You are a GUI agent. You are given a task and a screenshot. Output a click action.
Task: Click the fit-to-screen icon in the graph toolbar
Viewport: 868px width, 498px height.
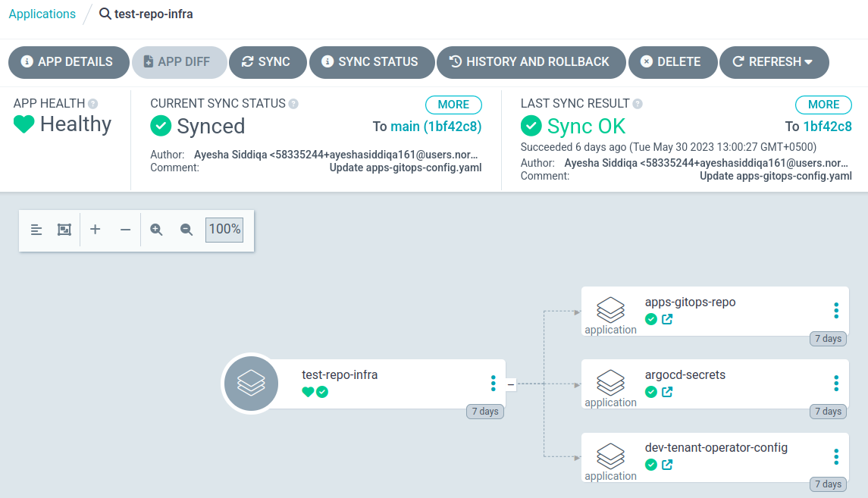click(64, 230)
